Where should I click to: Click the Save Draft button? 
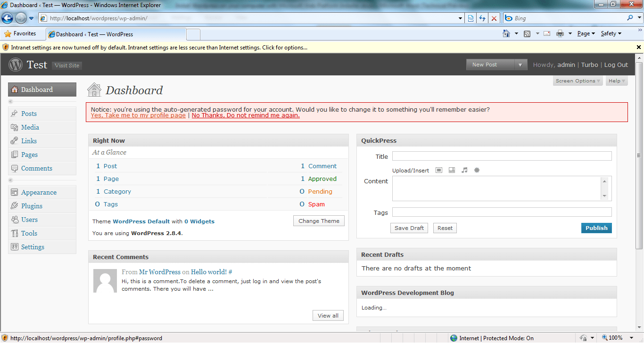[409, 228]
